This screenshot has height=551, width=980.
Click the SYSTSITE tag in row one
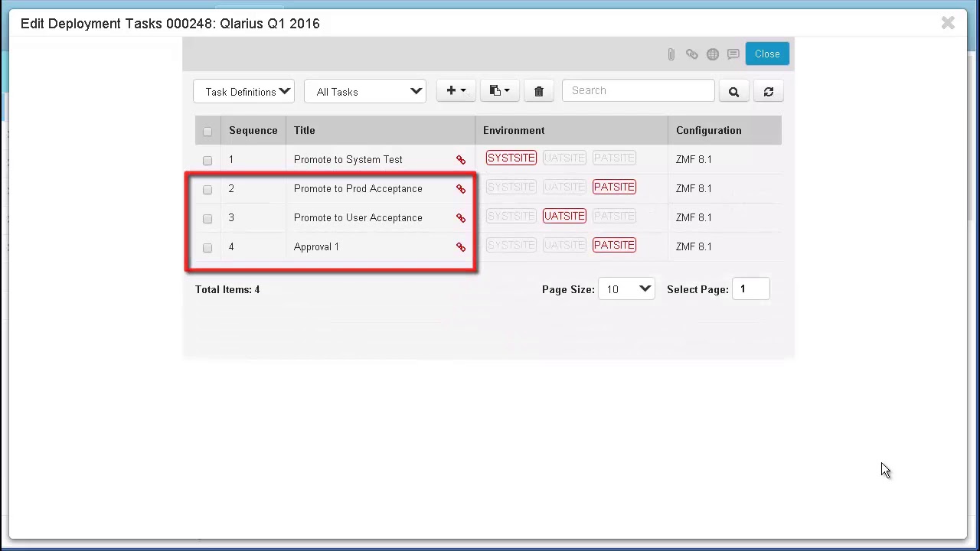(x=511, y=158)
